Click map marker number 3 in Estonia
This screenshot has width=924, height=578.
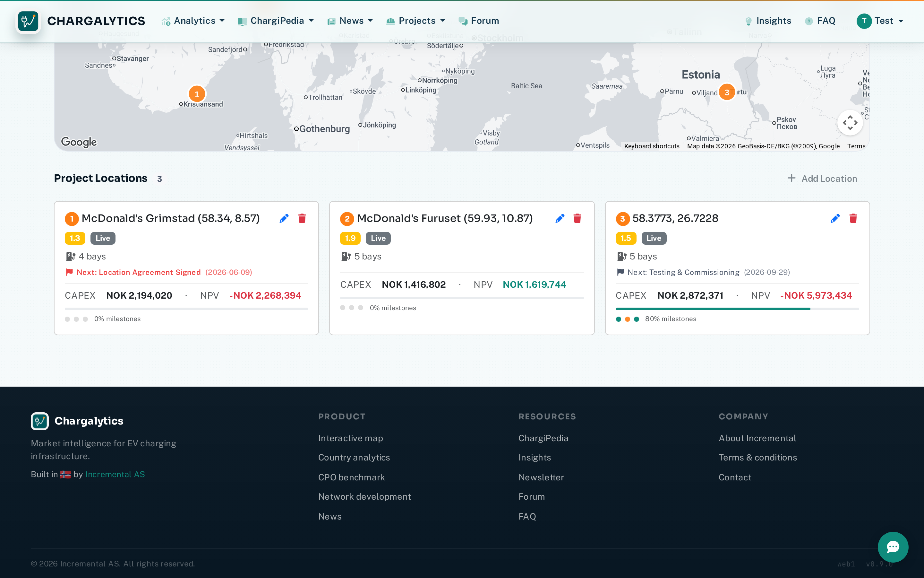[727, 92]
